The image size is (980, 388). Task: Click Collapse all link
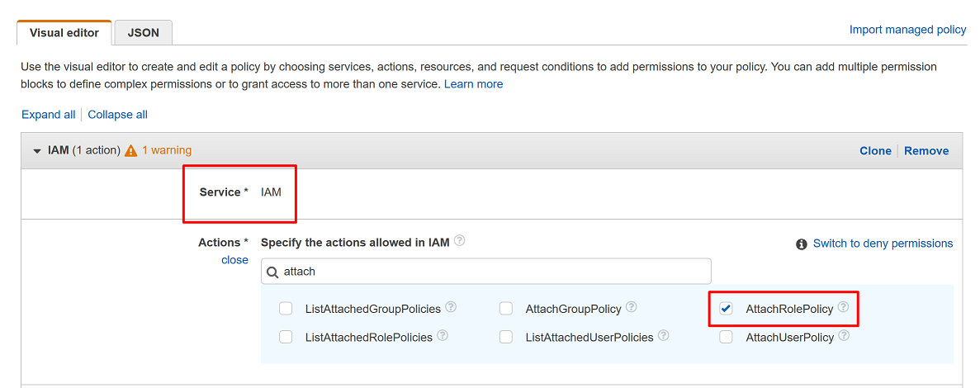coord(117,115)
